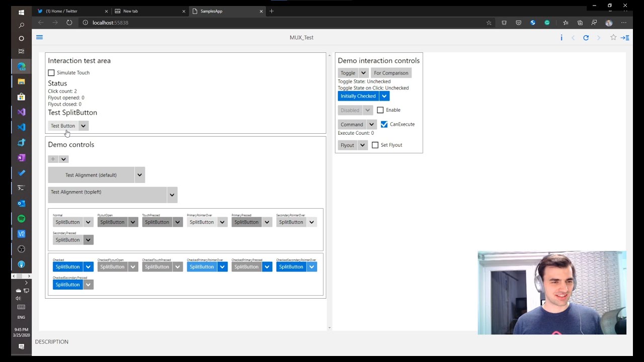Open the Command button's dropdown arrow

coord(371,125)
